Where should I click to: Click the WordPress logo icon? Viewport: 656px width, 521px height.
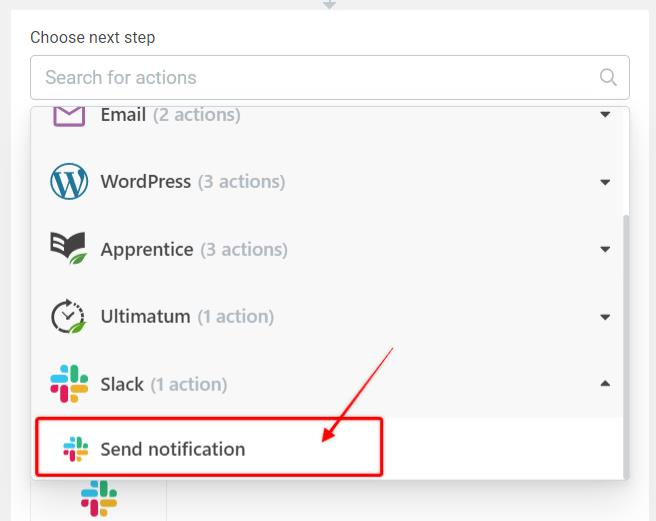(68, 182)
